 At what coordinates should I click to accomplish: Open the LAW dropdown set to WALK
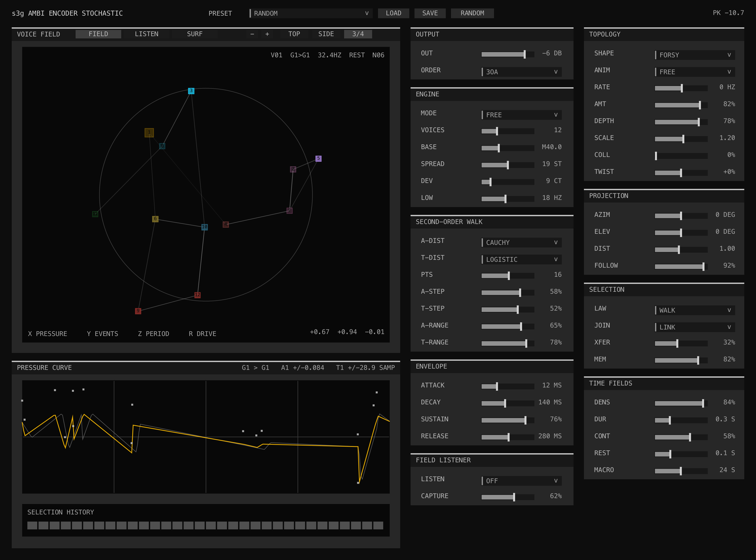tap(695, 310)
